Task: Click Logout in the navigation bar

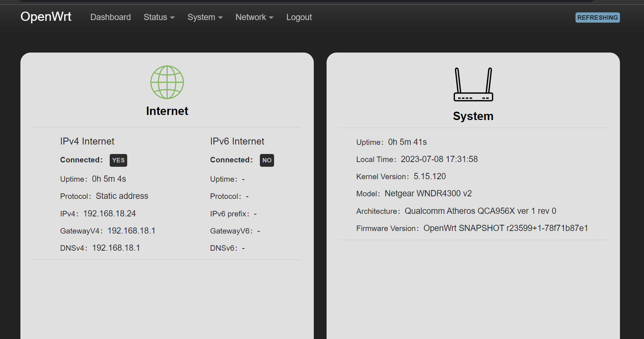Action: tap(299, 17)
